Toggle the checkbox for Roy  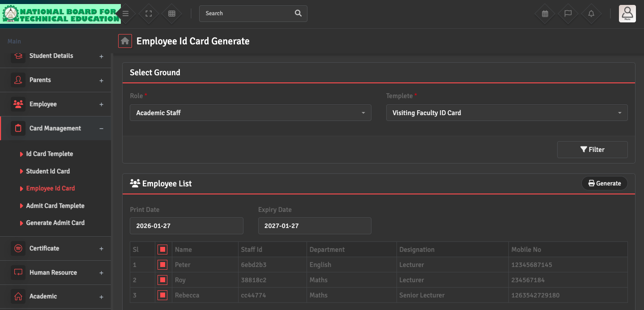coord(162,280)
